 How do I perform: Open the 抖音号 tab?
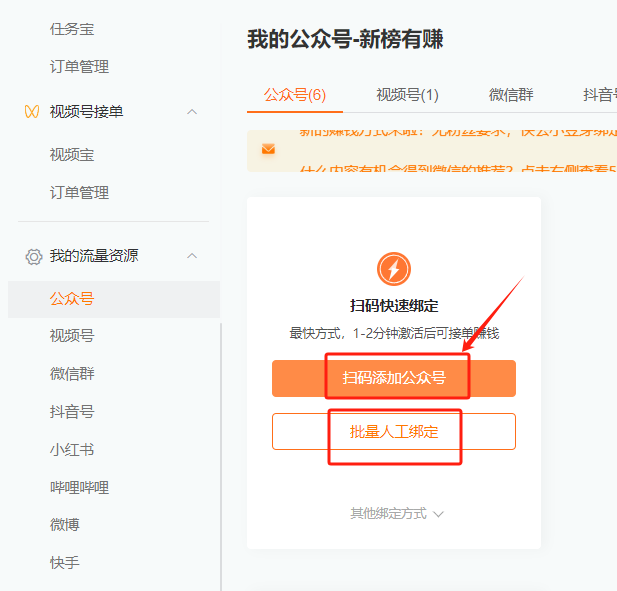600,95
